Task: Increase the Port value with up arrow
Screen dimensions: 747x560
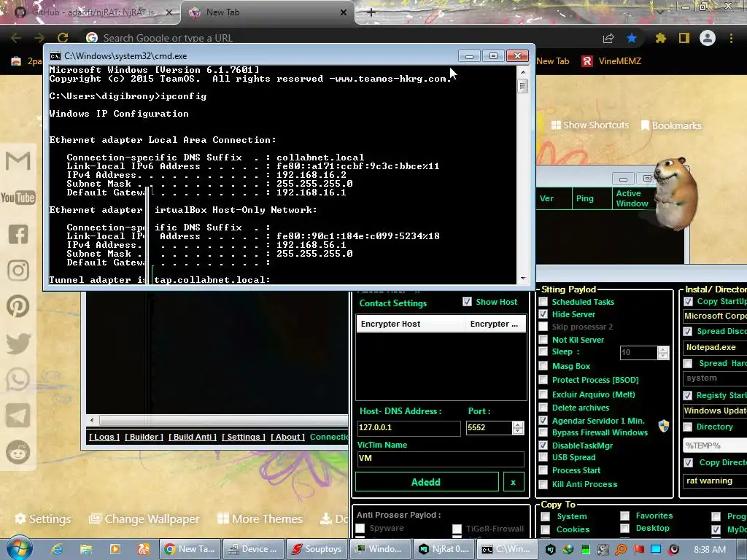Action: coord(518,424)
